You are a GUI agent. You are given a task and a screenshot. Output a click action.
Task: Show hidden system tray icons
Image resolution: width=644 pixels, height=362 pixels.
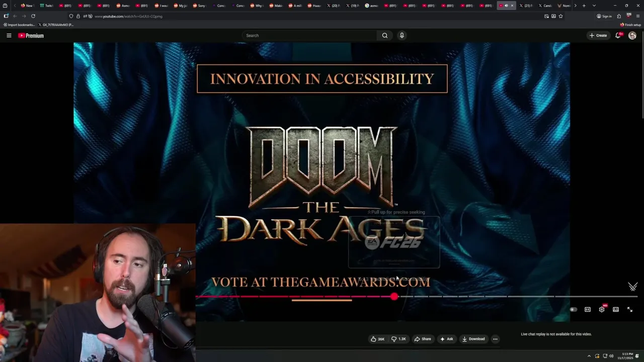click(589, 356)
